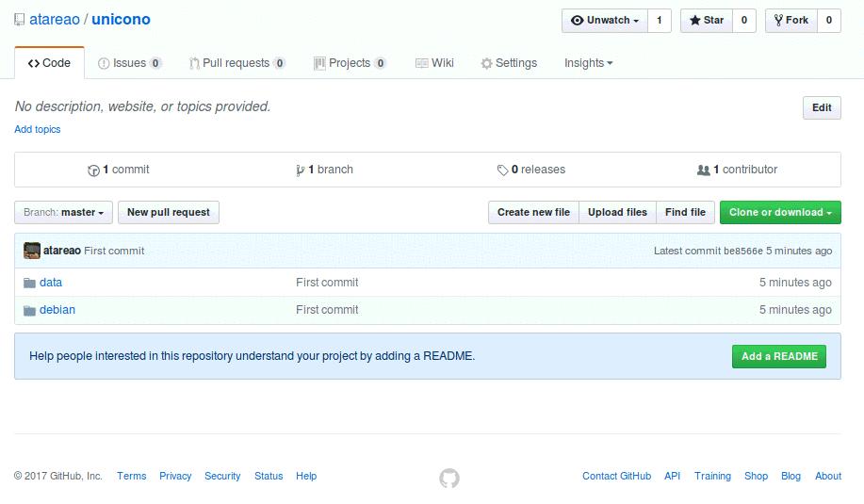Click atareao's avatar thumbnail in commit row
The image size is (864, 504).
[32, 251]
